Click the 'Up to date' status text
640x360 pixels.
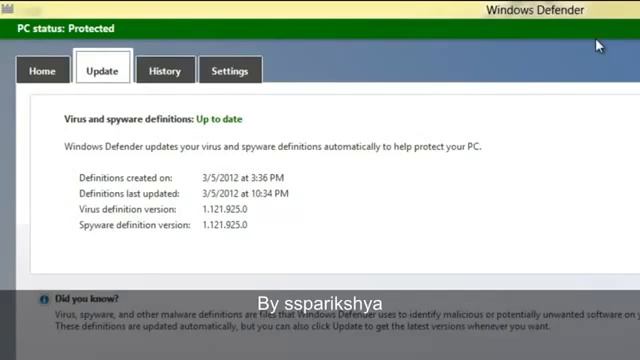[219, 119]
